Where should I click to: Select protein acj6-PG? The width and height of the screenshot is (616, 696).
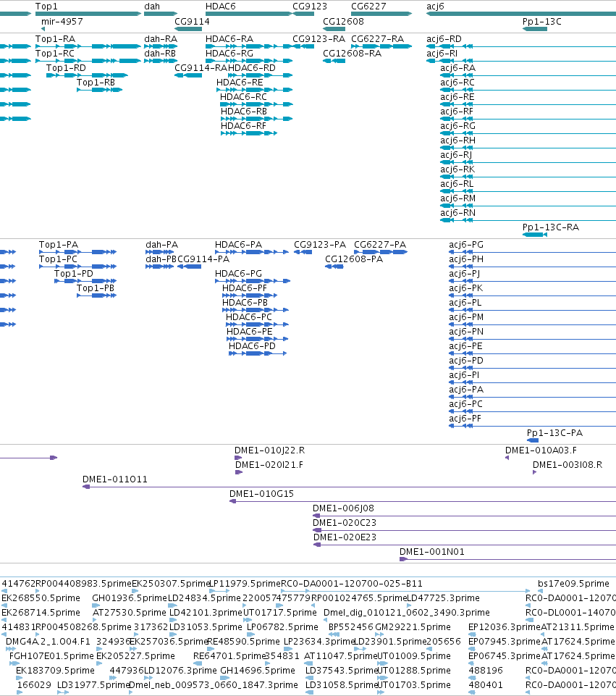click(466, 245)
